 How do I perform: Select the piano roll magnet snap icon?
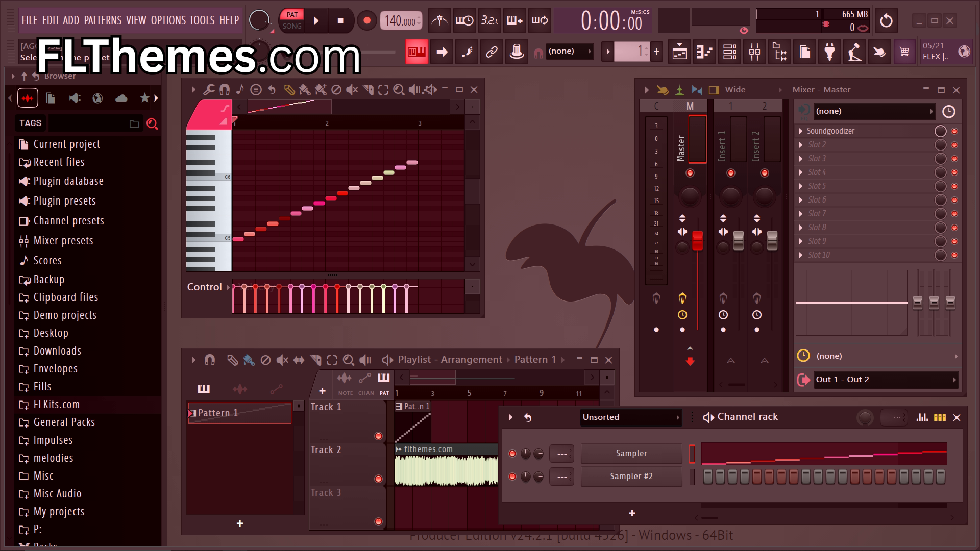(x=225, y=90)
